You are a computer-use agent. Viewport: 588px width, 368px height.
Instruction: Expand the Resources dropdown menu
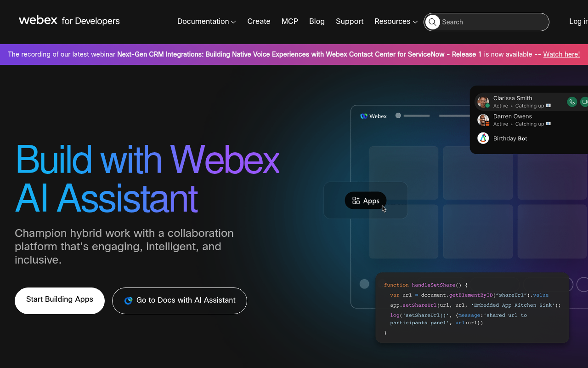click(x=396, y=22)
